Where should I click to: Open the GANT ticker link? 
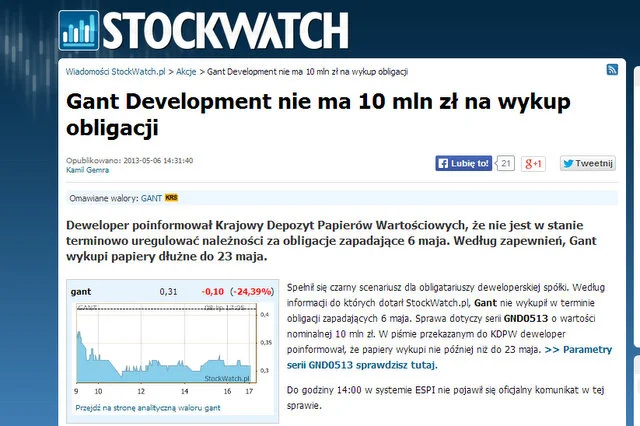click(x=151, y=198)
